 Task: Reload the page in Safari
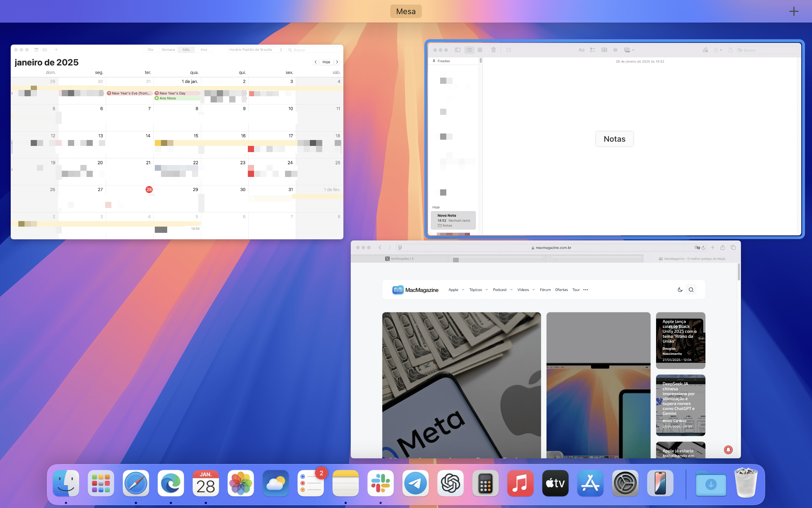pyautogui.click(x=703, y=248)
